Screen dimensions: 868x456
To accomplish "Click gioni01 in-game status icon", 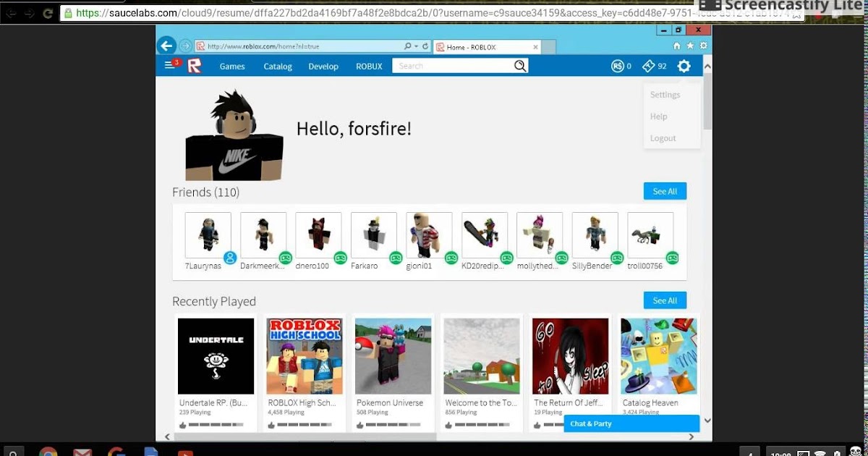I will pyautogui.click(x=451, y=258).
